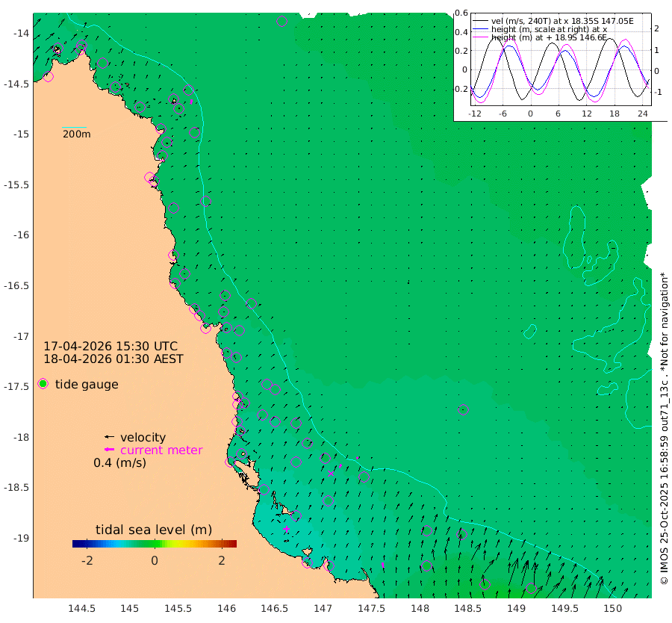Screen dimensions: 672x623
Task: Click the magenta current meter legend arrow
Action: click(x=109, y=450)
